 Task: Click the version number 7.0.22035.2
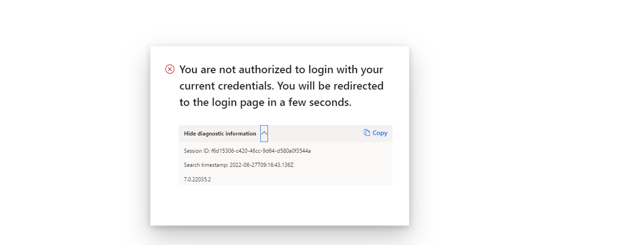tap(197, 180)
